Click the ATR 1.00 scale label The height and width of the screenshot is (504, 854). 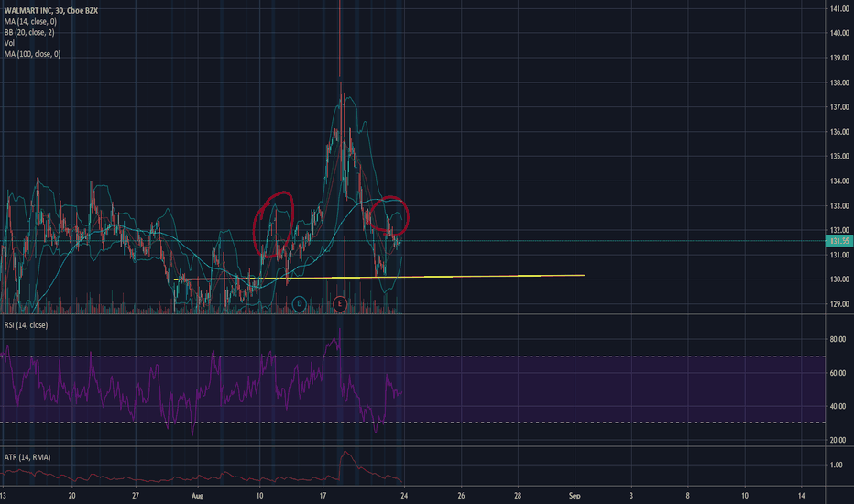(x=837, y=465)
